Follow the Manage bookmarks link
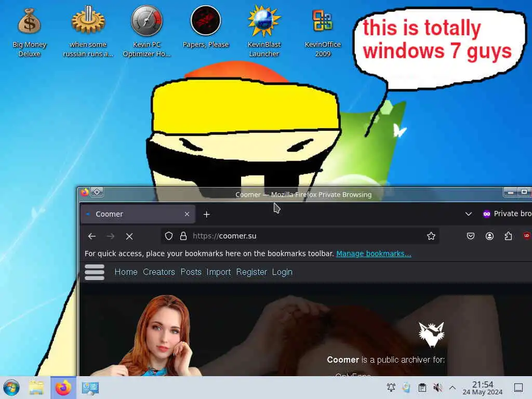The image size is (532, 399). pyautogui.click(x=374, y=254)
